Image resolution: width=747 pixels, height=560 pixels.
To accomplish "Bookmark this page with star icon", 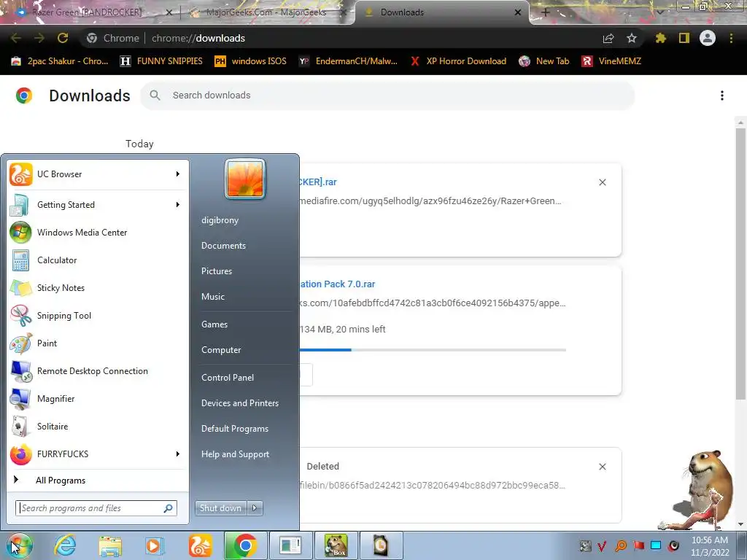I will [x=632, y=38].
